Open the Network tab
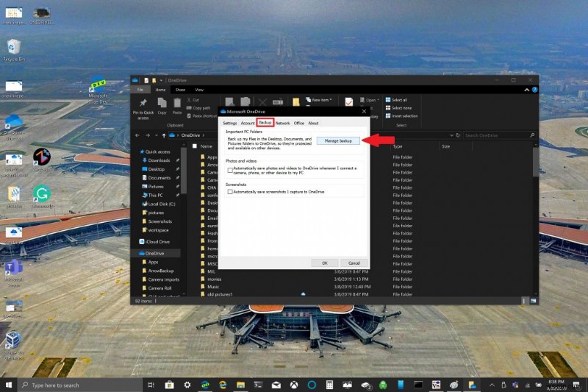This screenshot has height=392, width=588. pyautogui.click(x=283, y=123)
